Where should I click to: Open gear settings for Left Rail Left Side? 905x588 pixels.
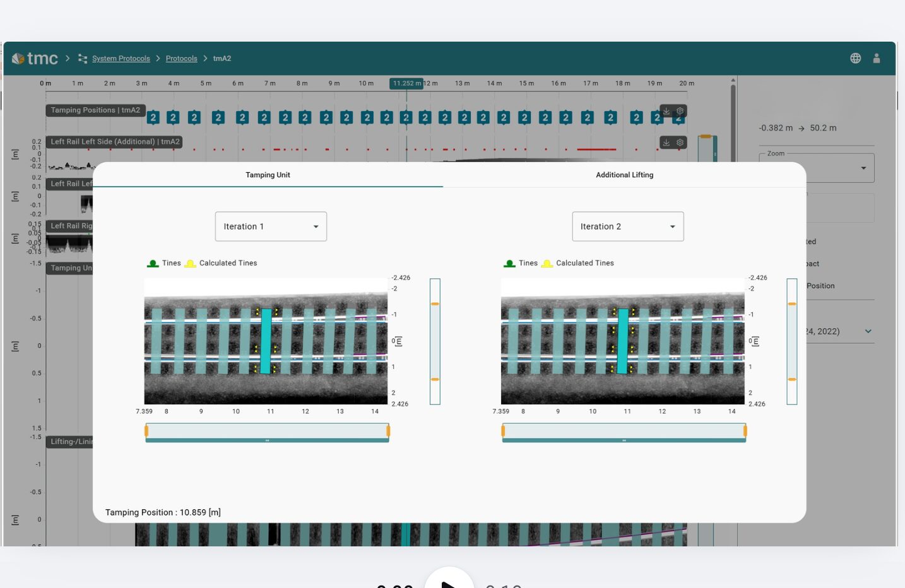click(x=680, y=143)
